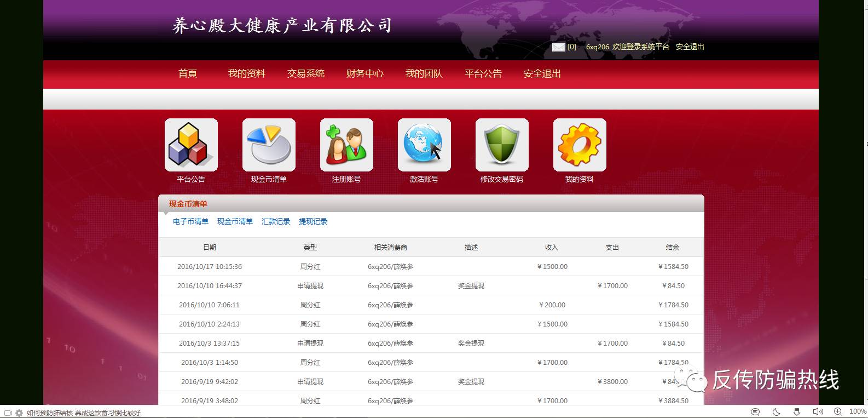The width and height of the screenshot is (868, 418).
Task: Open the 交易系统 menu item
Action: click(306, 73)
